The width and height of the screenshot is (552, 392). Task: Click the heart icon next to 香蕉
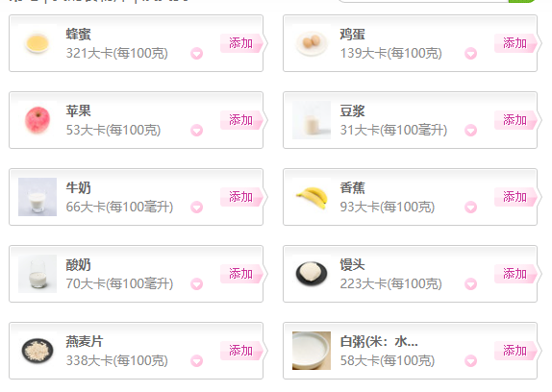click(470, 208)
